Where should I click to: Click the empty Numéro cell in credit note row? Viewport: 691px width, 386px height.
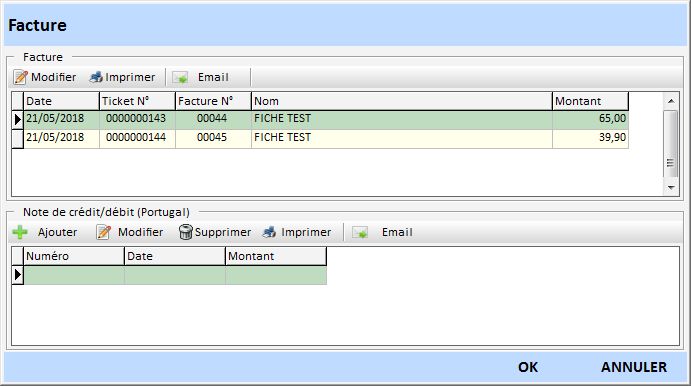coord(74,275)
